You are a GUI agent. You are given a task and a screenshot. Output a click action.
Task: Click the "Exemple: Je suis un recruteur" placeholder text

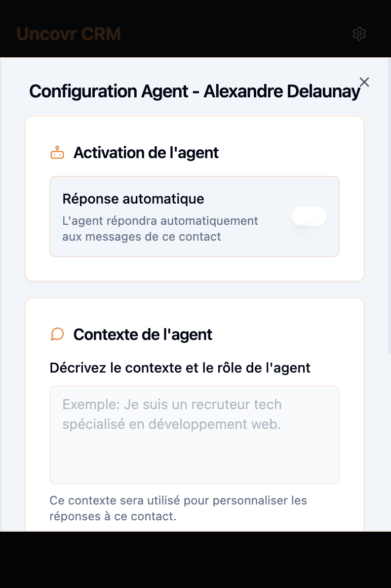[x=172, y=404]
